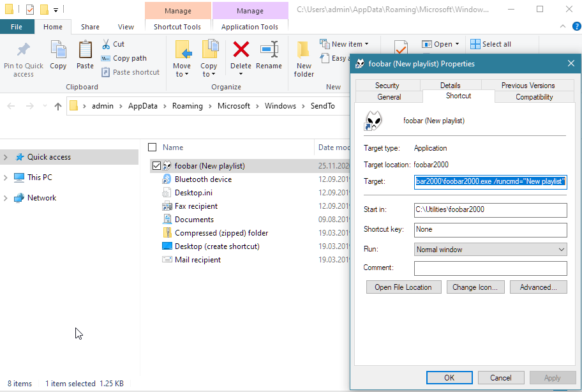Click the Cut scissors icon
582x392 pixels.
coord(106,44)
